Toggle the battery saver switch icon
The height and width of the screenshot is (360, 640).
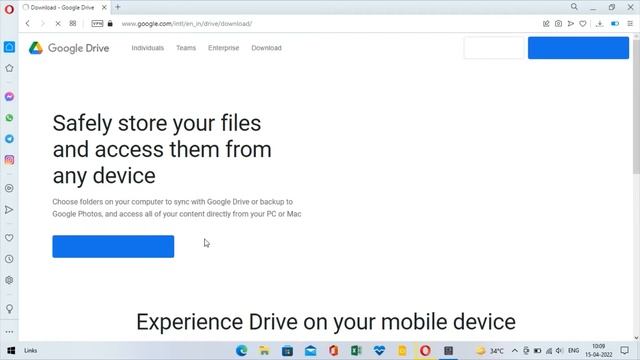[615, 24]
